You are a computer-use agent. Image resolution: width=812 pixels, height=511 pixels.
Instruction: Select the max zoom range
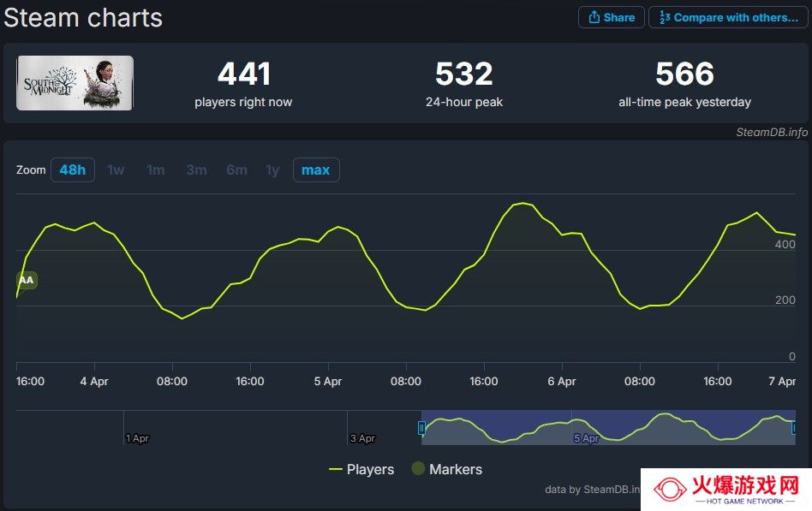coord(316,169)
